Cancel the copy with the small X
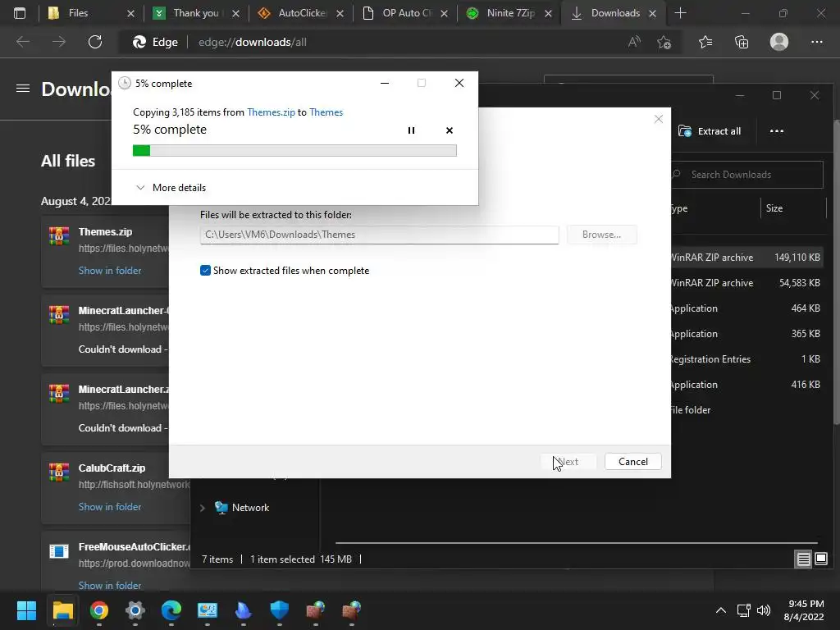840x630 pixels. [449, 130]
